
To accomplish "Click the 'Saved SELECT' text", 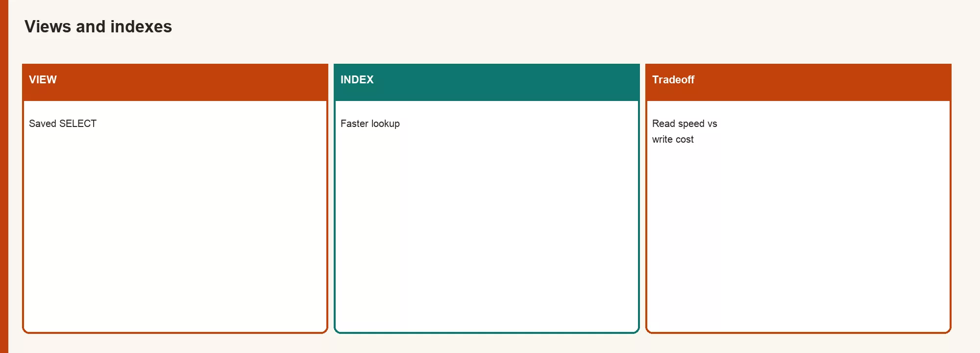I will tap(63, 124).
